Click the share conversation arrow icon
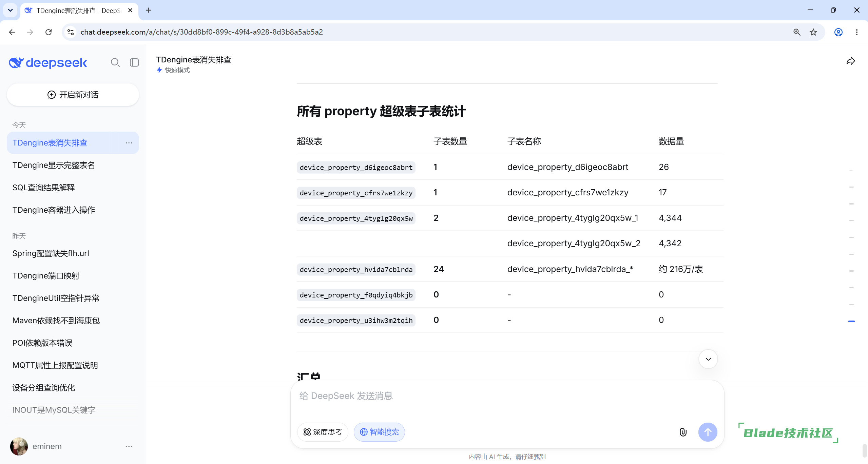The image size is (868, 464). tap(850, 61)
